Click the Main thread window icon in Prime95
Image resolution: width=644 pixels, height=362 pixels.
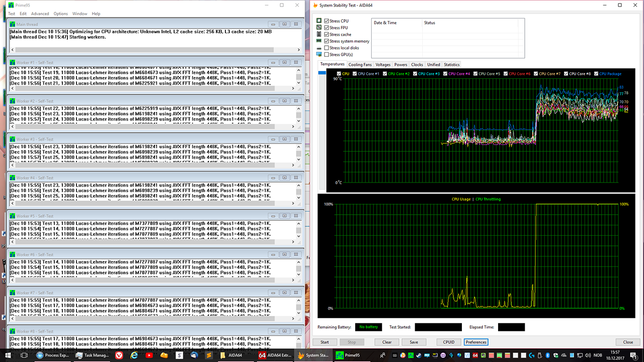pos(13,24)
